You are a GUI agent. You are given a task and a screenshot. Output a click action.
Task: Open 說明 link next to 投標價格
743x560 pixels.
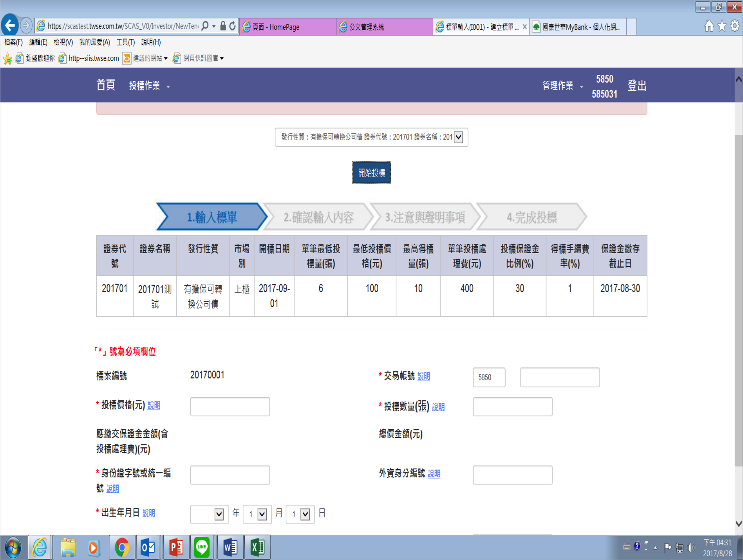[154, 405]
